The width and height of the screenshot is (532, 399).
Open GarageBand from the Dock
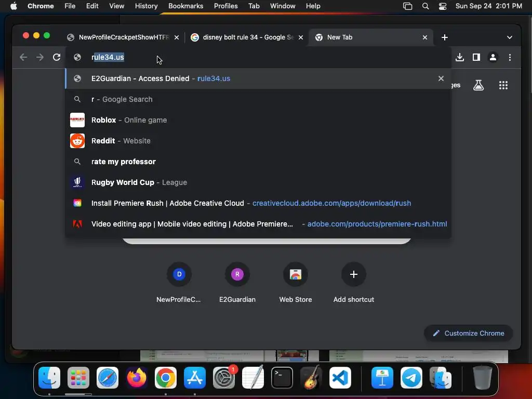pyautogui.click(x=311, y=378)
